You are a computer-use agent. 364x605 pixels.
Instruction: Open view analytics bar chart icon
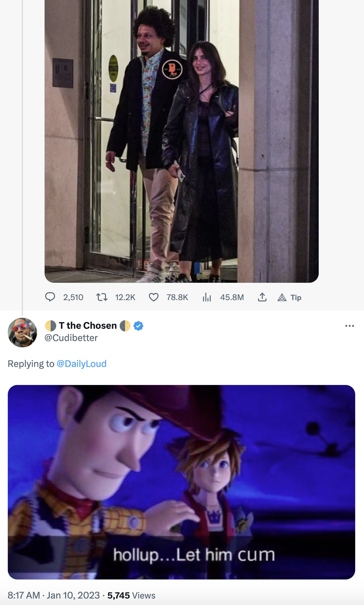point(207,297)
